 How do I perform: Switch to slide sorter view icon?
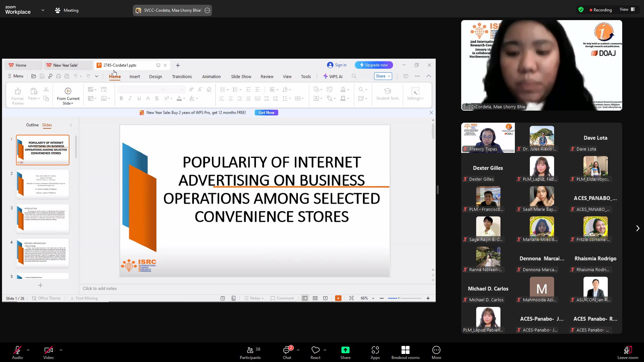(315, 298)
